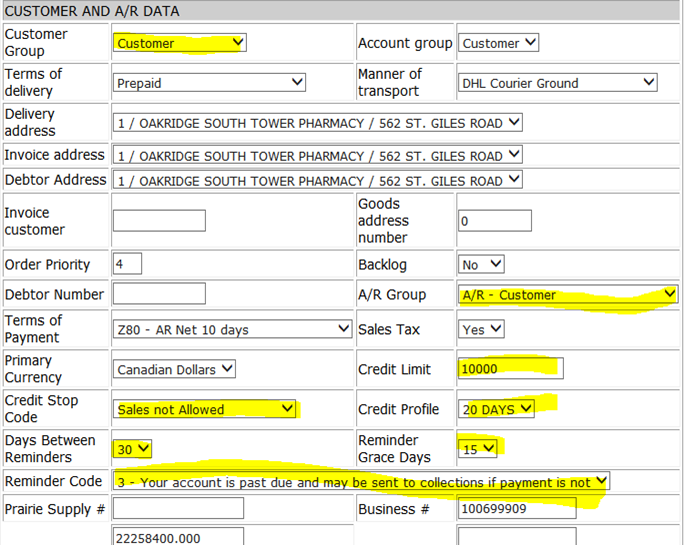
Task: Open the Delivery address dropdown
Action: pyautogui.click(x=318, y=123)
